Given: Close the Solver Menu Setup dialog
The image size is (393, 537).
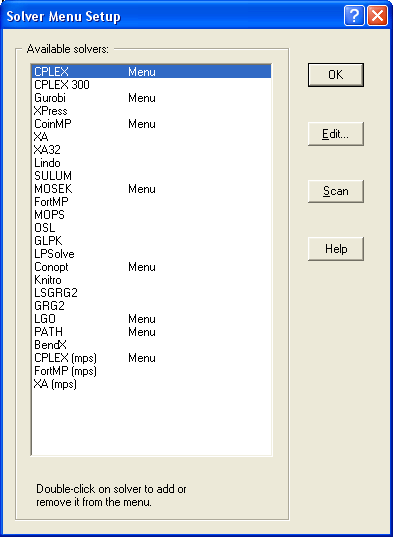Looking at the screenshot, I should coord(377,16).
